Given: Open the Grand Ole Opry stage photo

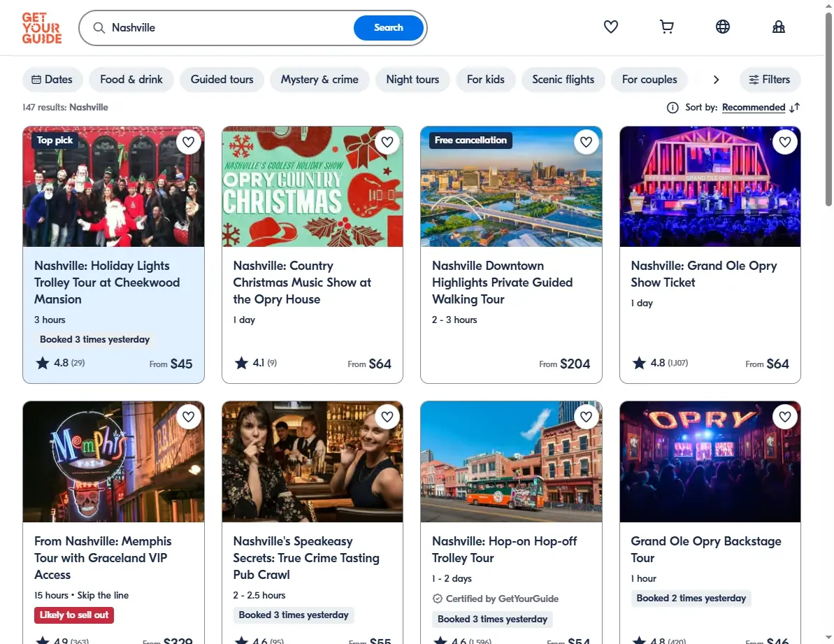Looking at the screenshot, I should coord(710,187).
